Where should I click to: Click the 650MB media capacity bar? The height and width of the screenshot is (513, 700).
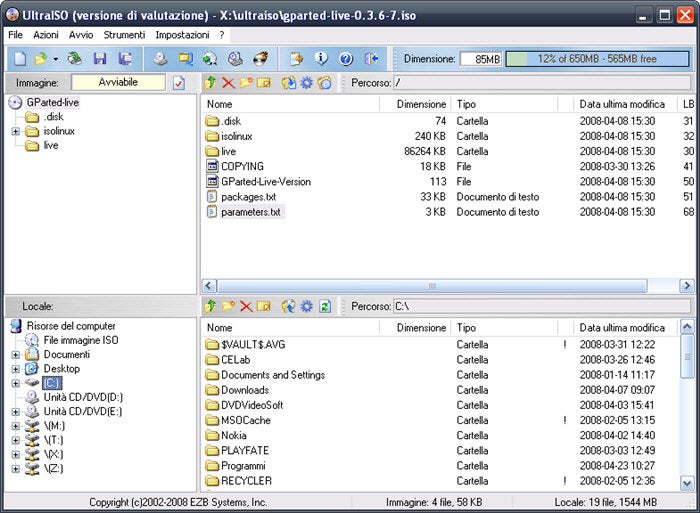click(597, 59)
